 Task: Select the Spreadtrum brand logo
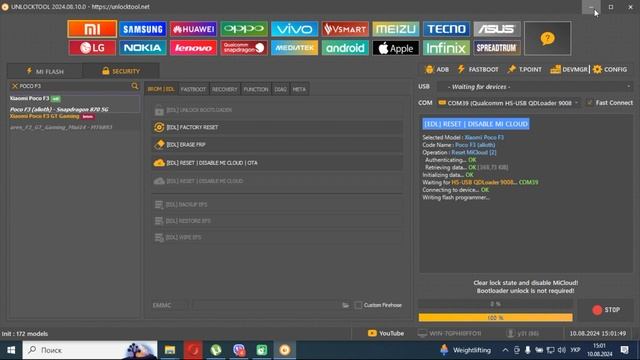[497, 48]
